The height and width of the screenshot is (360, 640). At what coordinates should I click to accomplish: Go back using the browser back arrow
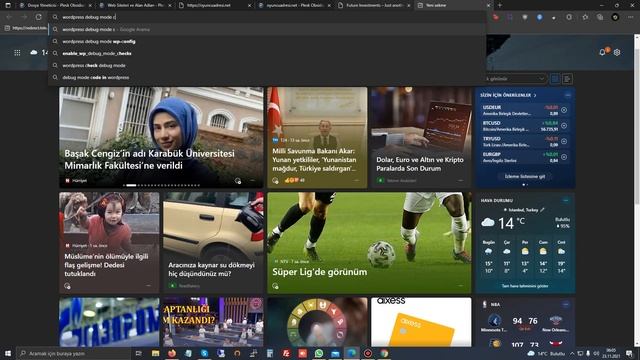pos(9,17)
